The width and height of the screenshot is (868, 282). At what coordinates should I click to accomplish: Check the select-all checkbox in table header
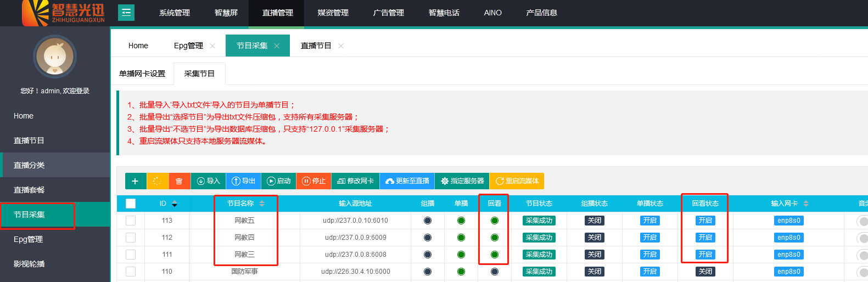click(x=131, y=204)
